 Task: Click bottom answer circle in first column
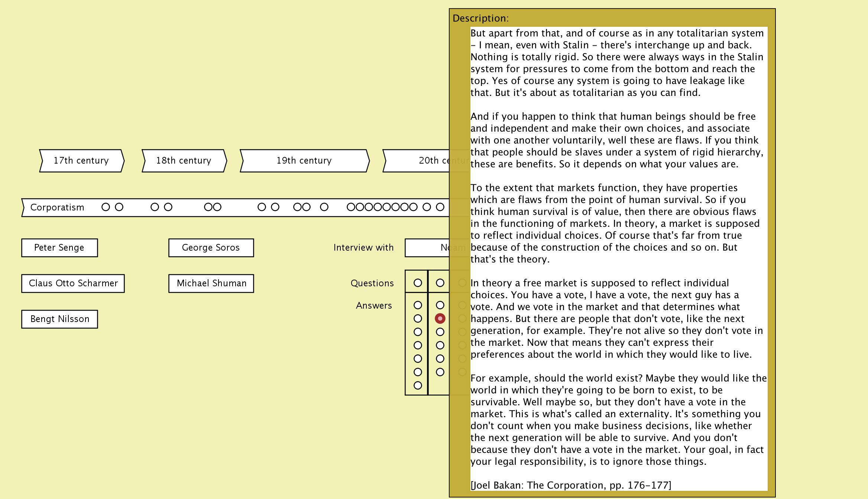pos(418,385)
